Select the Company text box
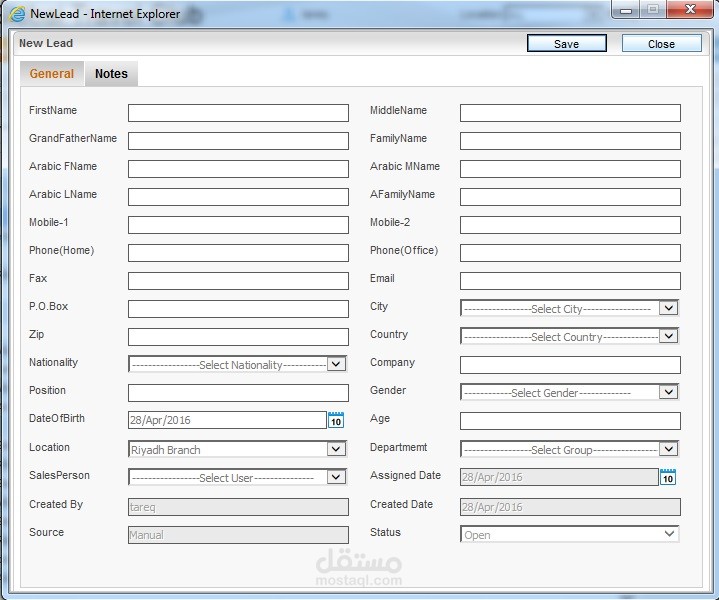 click(x=570, y=365)
